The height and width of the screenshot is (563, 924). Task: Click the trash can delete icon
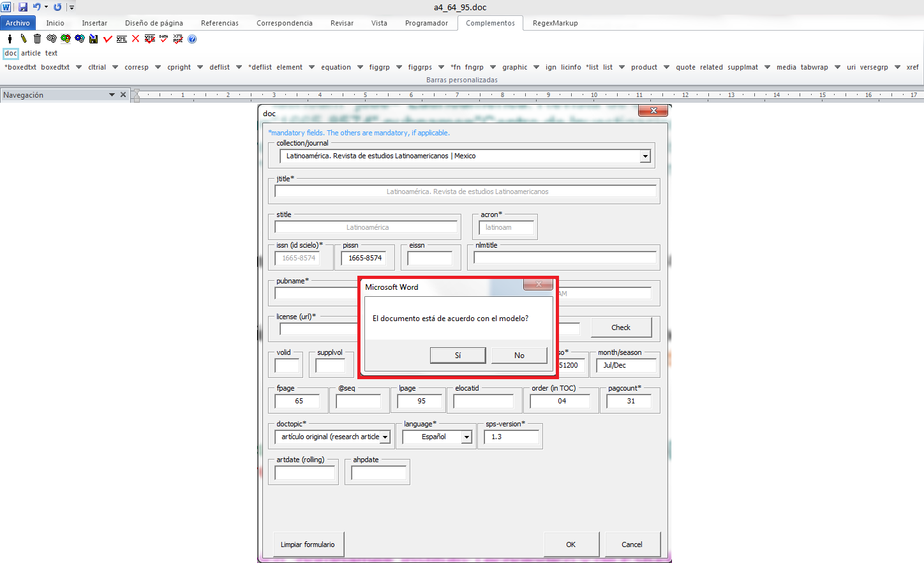(x=37, y=39)
